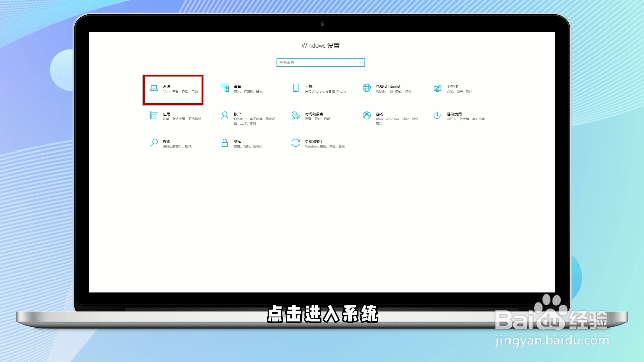Open the Gaming (游戏) Xbox icon
The image size is (644, 362).
[x=367, y=115]
